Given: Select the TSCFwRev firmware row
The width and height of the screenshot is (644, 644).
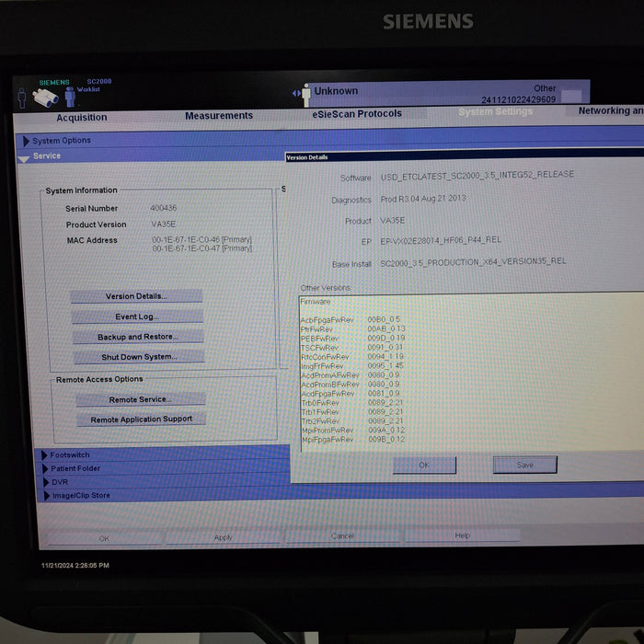Looking at the screenshot, I should click(352, 348).
